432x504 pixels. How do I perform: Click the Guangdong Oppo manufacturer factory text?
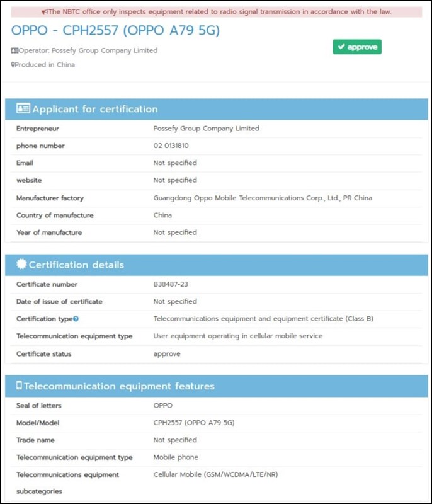263,198
